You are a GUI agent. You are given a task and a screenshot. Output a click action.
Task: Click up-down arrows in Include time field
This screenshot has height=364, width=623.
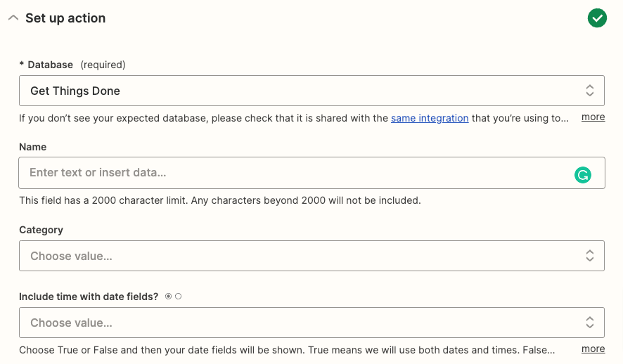coord(590,323)
